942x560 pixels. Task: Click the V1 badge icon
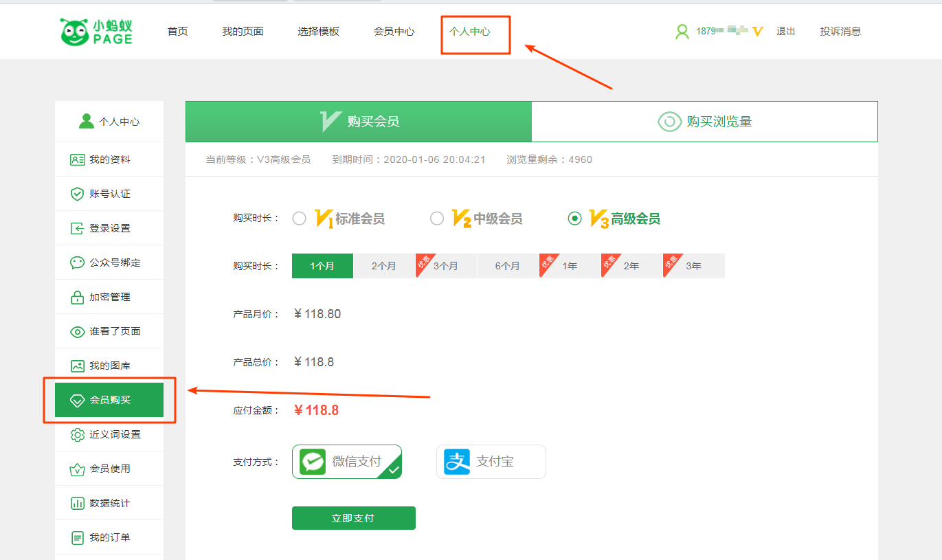(x=324, y=219)
